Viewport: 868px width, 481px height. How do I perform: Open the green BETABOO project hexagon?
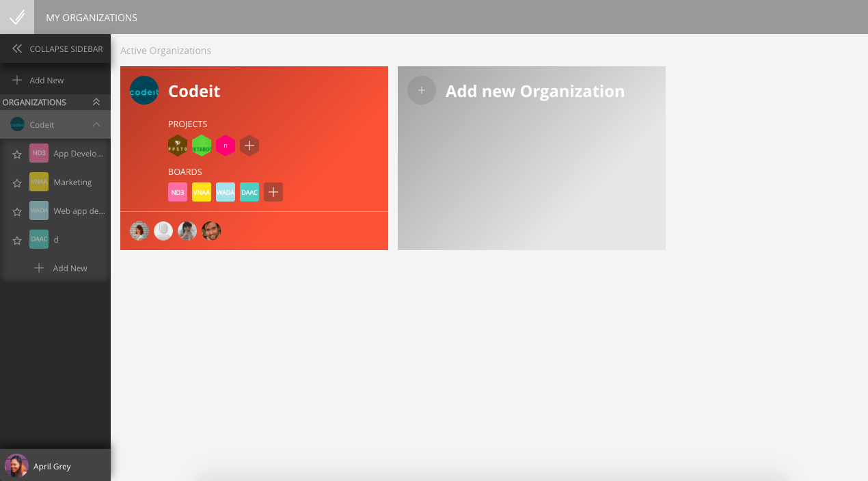[202, 146]
